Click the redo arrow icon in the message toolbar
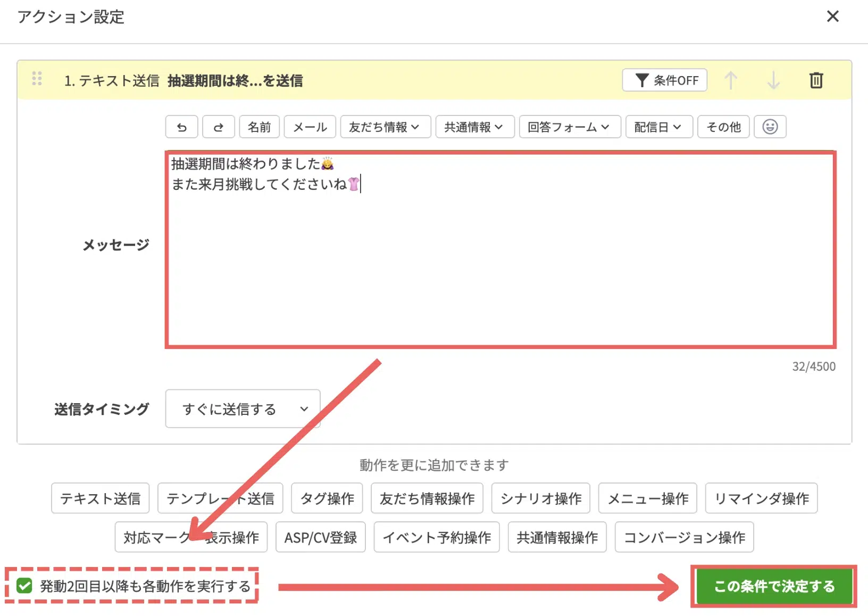Screen dimensions: 868x616 219,127
